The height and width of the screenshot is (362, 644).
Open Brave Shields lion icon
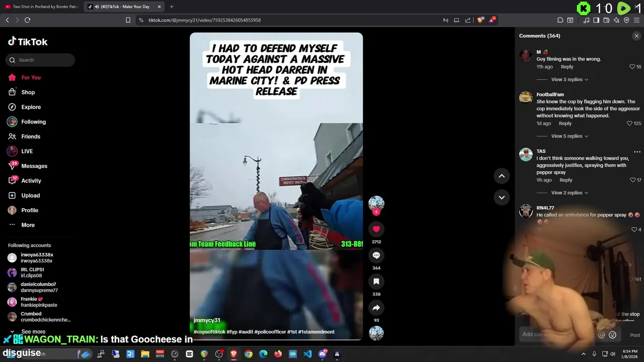tap(480, 20)
